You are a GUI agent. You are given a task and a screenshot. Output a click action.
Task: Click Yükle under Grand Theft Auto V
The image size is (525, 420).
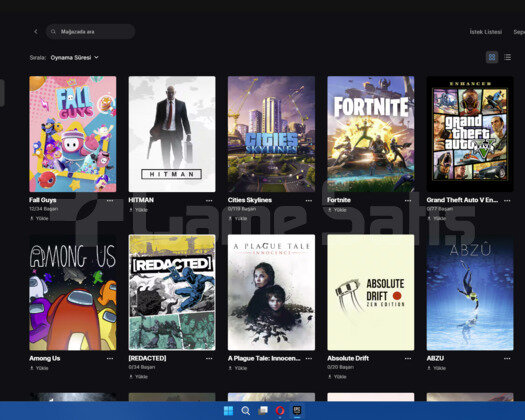[436, 218]
